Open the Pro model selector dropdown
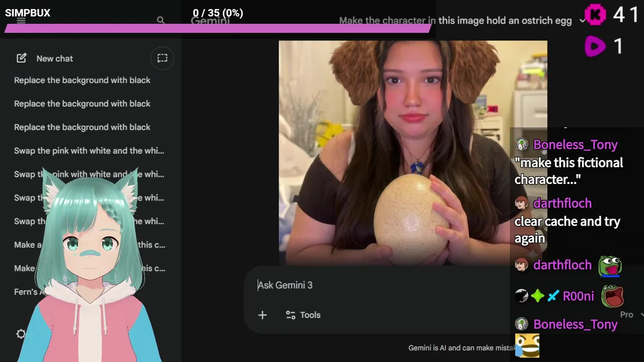644x362 pixels. [x=631, y=315]
